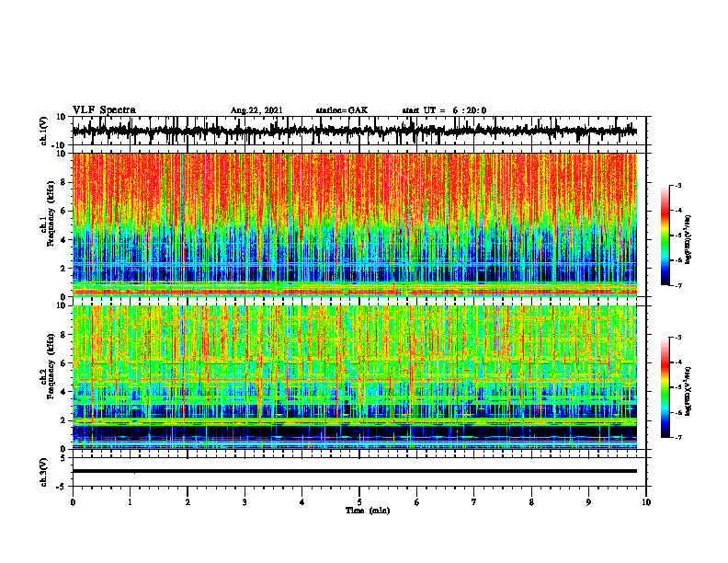Click the time axis tick label "3"
This screenshot has width=728, height=563.
(245, 502)
